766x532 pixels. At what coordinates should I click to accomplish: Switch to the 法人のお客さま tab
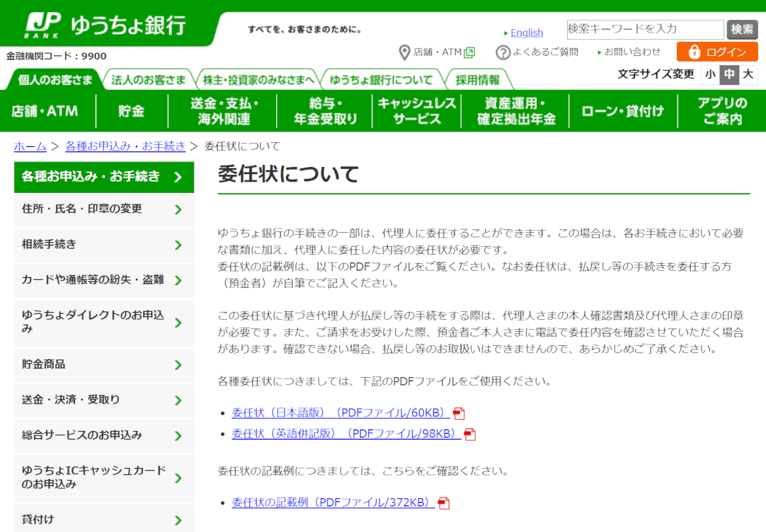coord(148,80)
